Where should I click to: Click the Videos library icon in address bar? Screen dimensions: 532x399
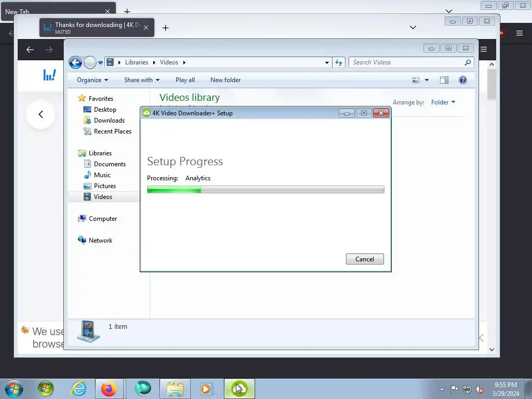tap(110, 62)
